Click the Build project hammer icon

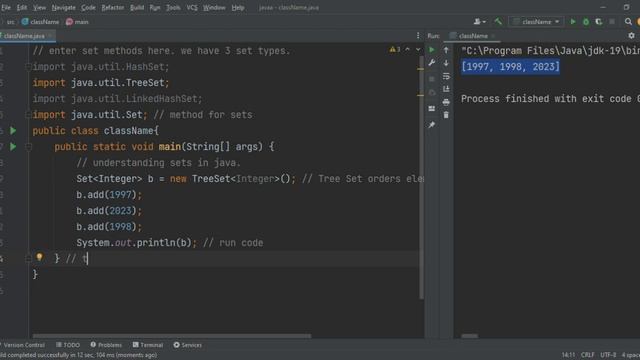(x=498, y=22)
